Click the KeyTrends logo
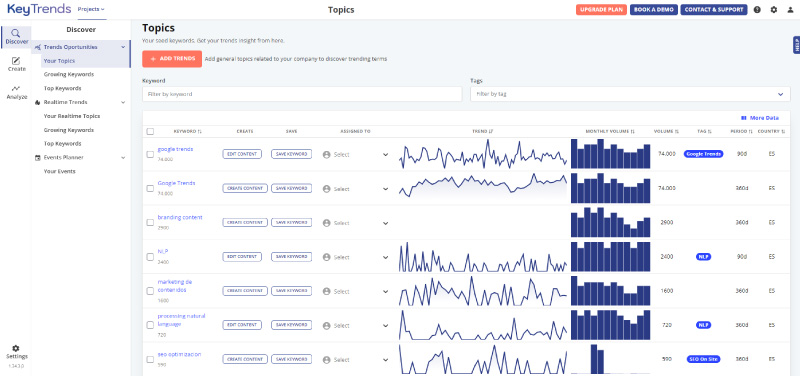800x376 pixels. pyautogui.click(x=39, y=9)
